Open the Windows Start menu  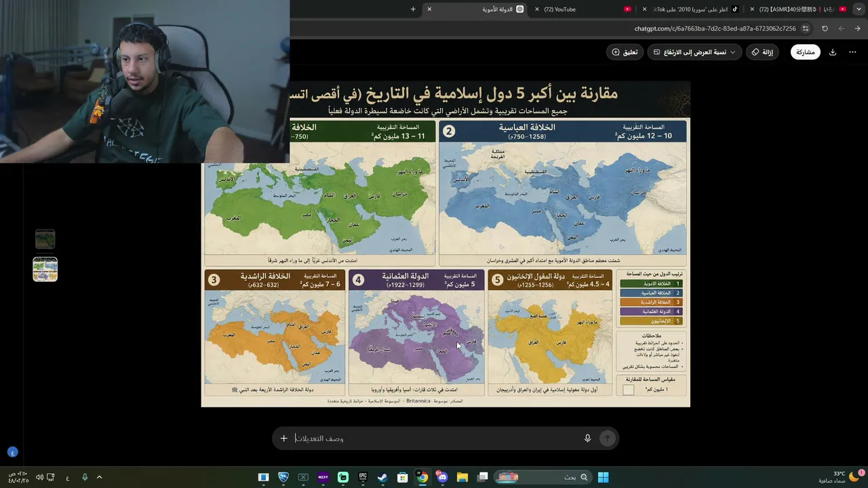point(603,477)
